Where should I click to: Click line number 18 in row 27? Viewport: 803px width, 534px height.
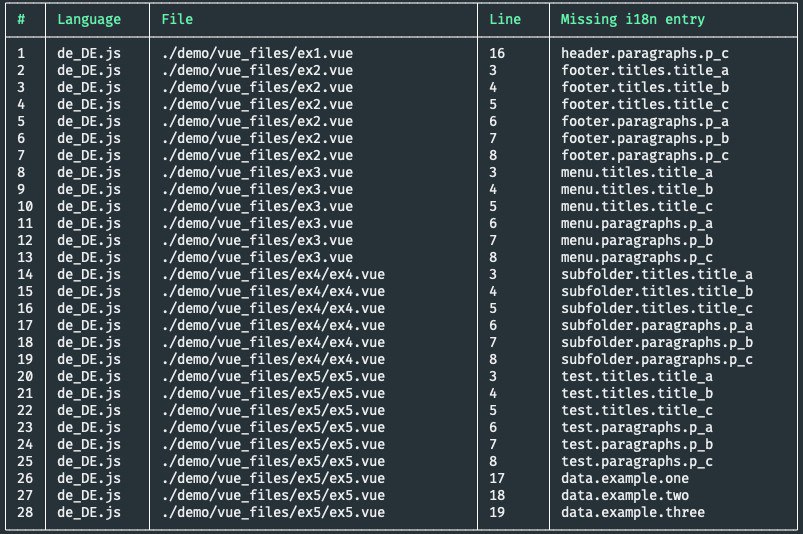(497, 495)
